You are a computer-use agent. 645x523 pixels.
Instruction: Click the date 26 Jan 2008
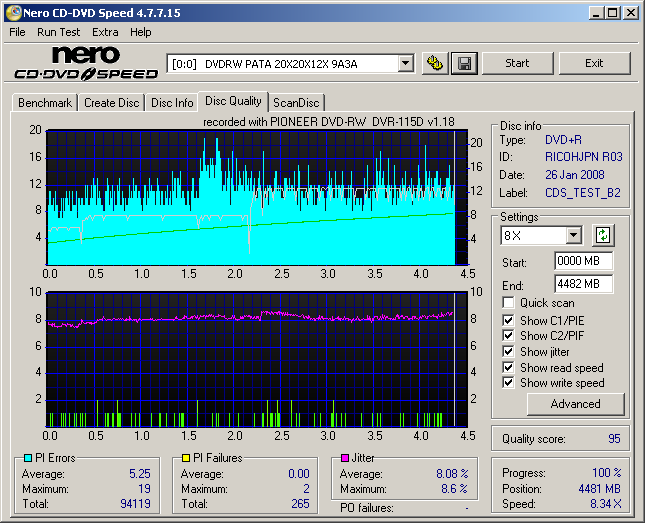575,175
